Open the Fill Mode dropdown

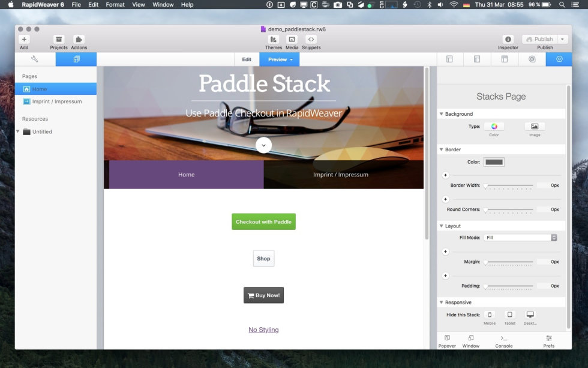[521, 238]
